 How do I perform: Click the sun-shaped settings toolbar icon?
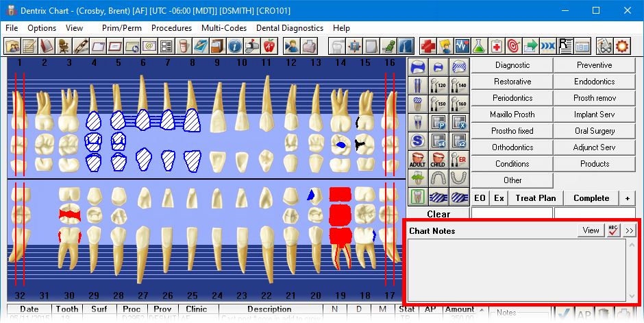click(622, 46)
